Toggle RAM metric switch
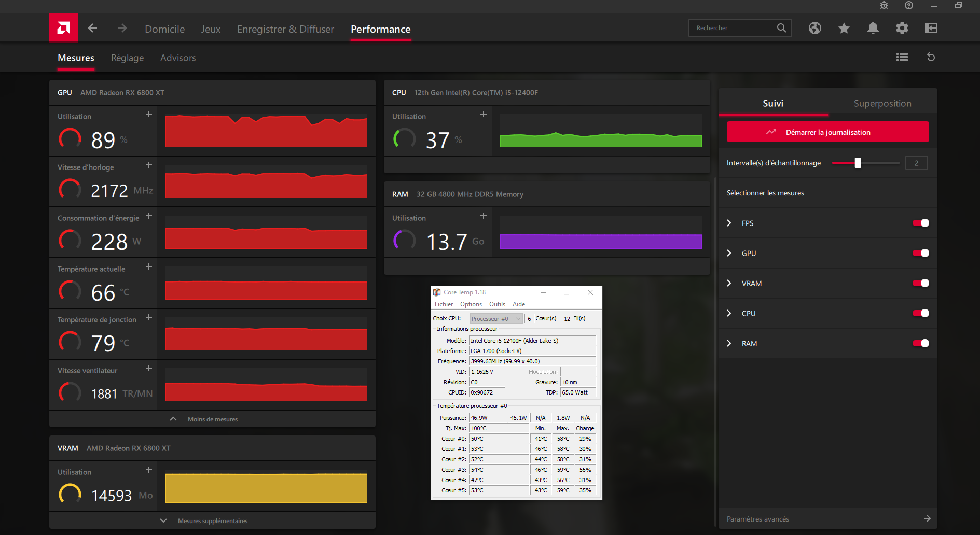 tap(921, 343)
